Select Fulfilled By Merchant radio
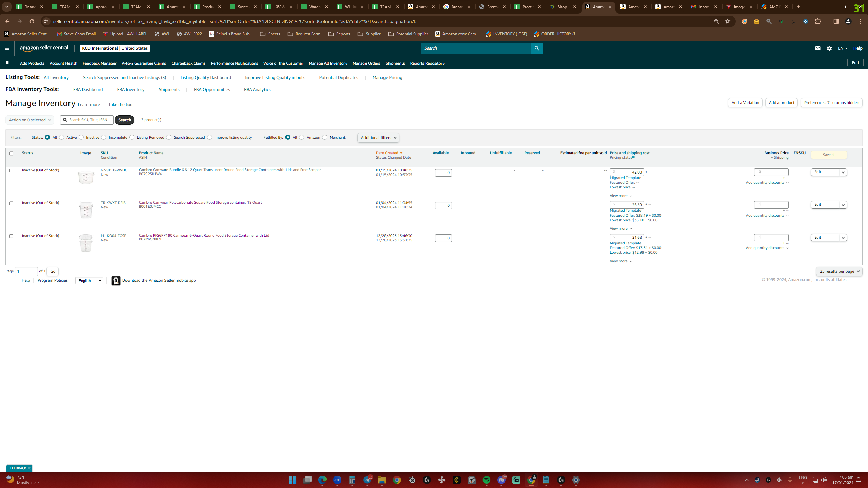The width and height of the screenshot is (868, 488). tap(325, 137)
